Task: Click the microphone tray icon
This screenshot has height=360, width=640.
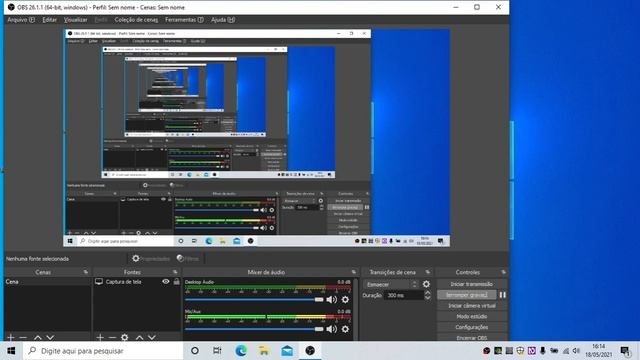Action: (542, 351)
